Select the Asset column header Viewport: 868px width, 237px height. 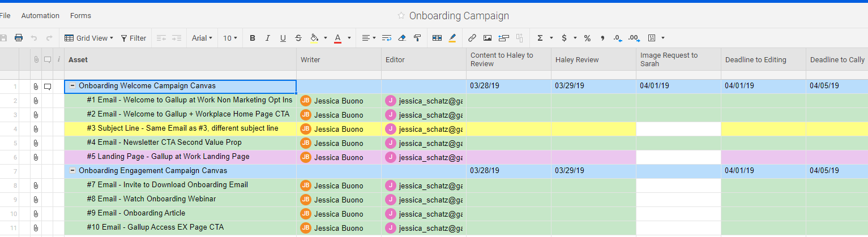[x=180, y=59]
